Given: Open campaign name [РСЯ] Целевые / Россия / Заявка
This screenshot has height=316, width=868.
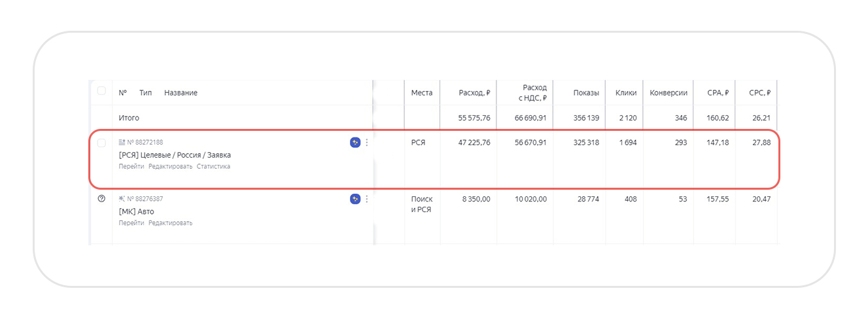Looking at the screenshot, I should click(175, 155).
